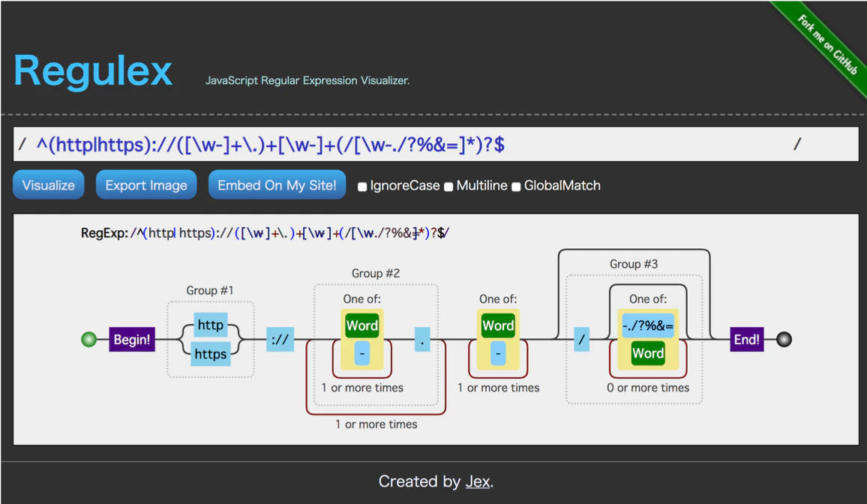Click the Word node in Group #3
Viewport: 867px width, 504px height.
pos(648,353)
